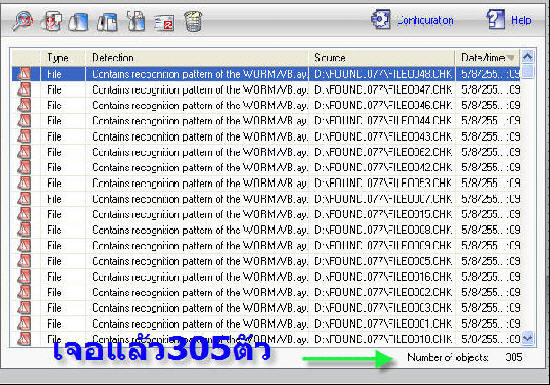Click the scrollbar down arrow
The width and height of the screenshot is (550, 385).
528,338
